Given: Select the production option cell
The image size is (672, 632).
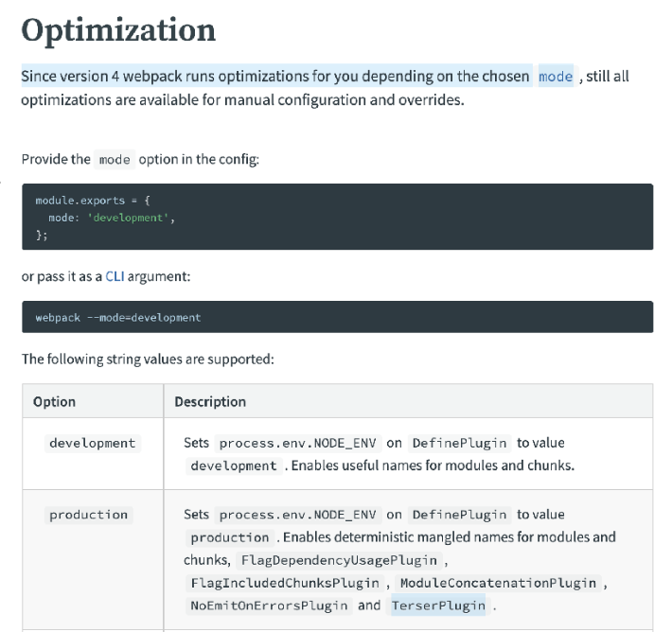Looking at the screenshot, I should [89, 515].
